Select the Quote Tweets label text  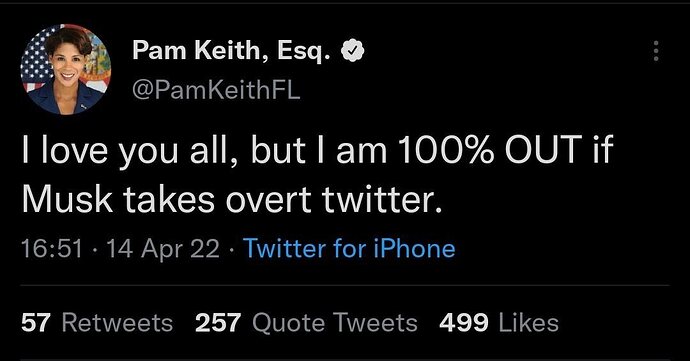335,323
